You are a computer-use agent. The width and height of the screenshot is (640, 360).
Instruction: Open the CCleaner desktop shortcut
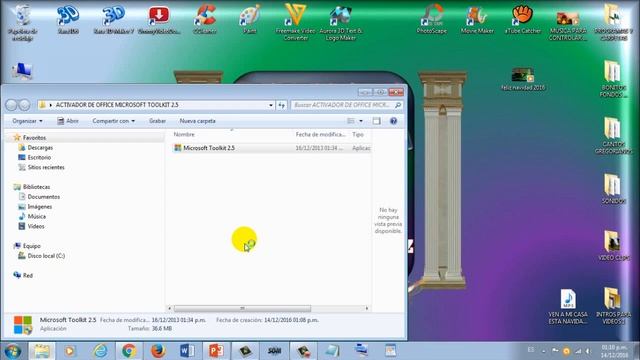tap(205, 19)
